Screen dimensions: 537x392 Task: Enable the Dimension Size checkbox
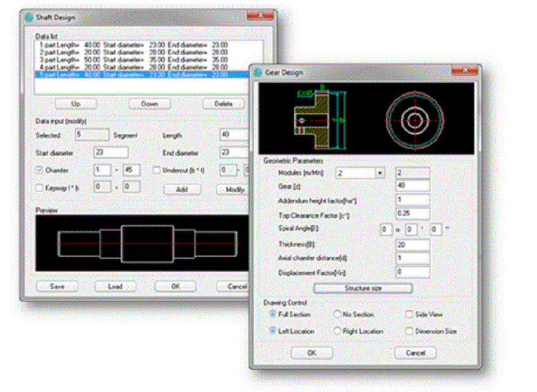409,330
